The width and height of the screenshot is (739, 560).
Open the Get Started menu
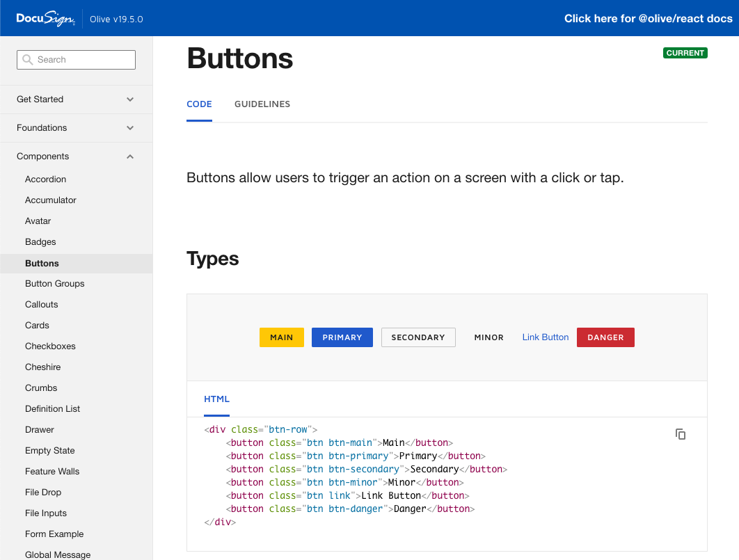coord(77,99)
